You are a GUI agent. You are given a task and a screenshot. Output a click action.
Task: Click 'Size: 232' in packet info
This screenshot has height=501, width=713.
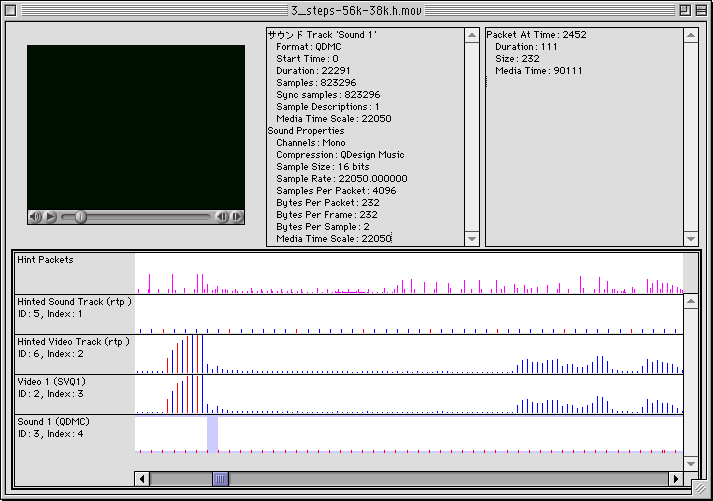[x=517, y=59]
